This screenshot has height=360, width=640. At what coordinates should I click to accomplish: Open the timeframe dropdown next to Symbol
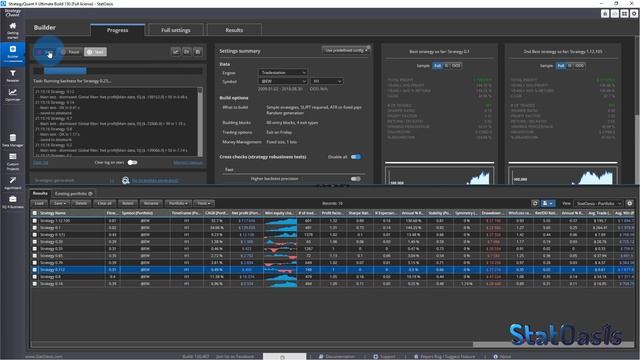click(327, 81)
